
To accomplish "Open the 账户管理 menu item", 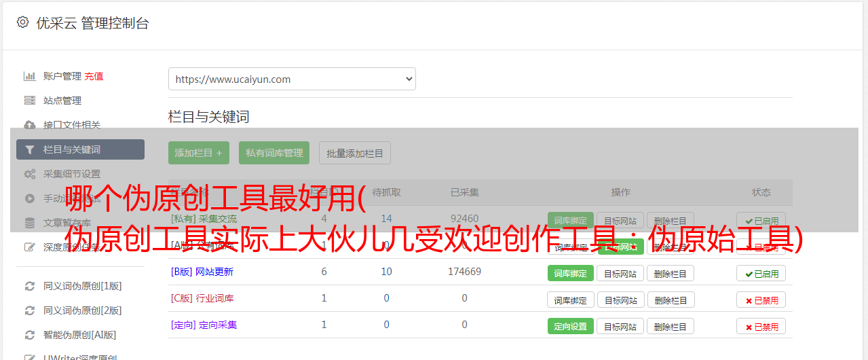I will (62, 76).
